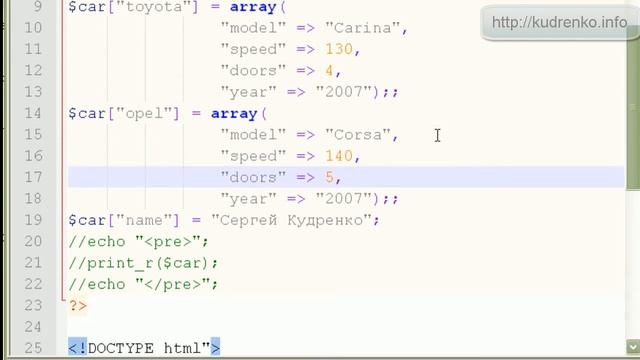This screenshot has height=360, width=640.
Task: Click the $car["name"] variable text
Action: (124, 220)
